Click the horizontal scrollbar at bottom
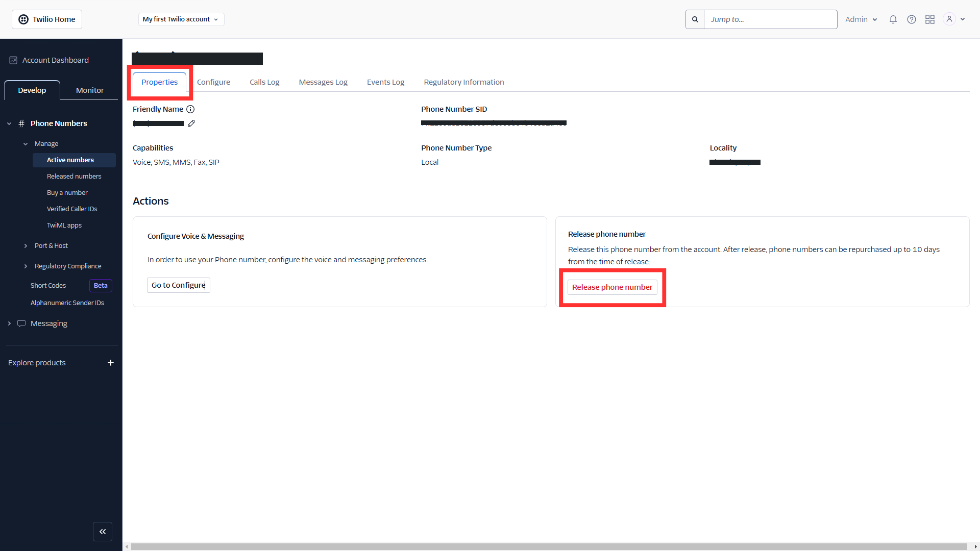This screenshot has width=980, height=551. [549, 546]
